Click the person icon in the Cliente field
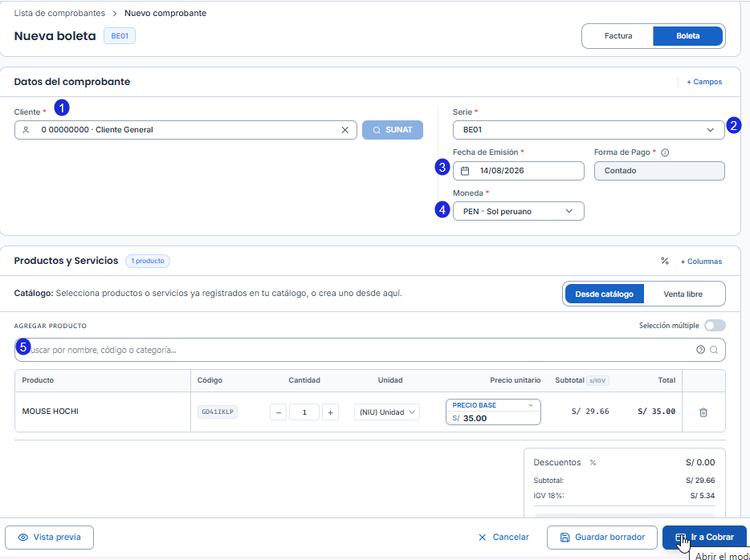 point(26,130)
